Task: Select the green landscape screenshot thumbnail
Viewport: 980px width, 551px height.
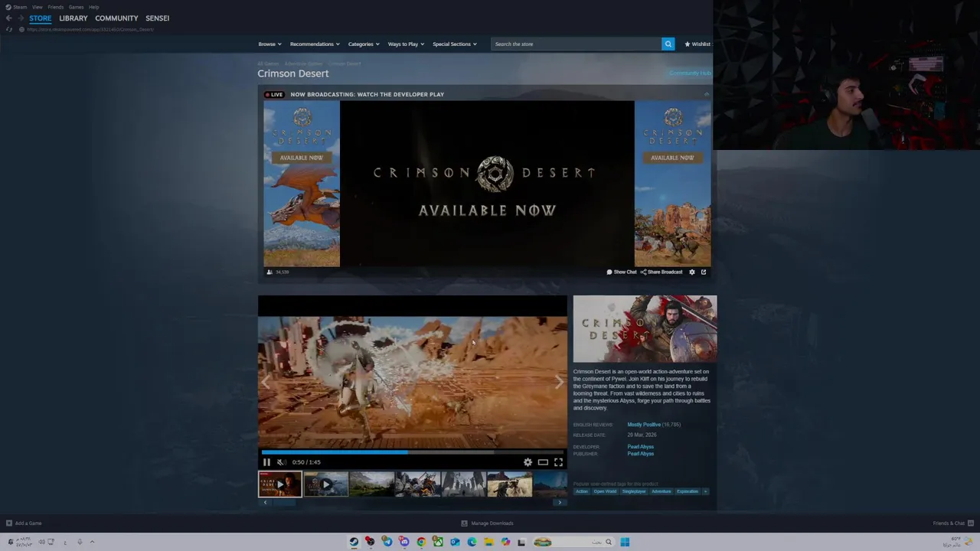Action: click(371, 484)
